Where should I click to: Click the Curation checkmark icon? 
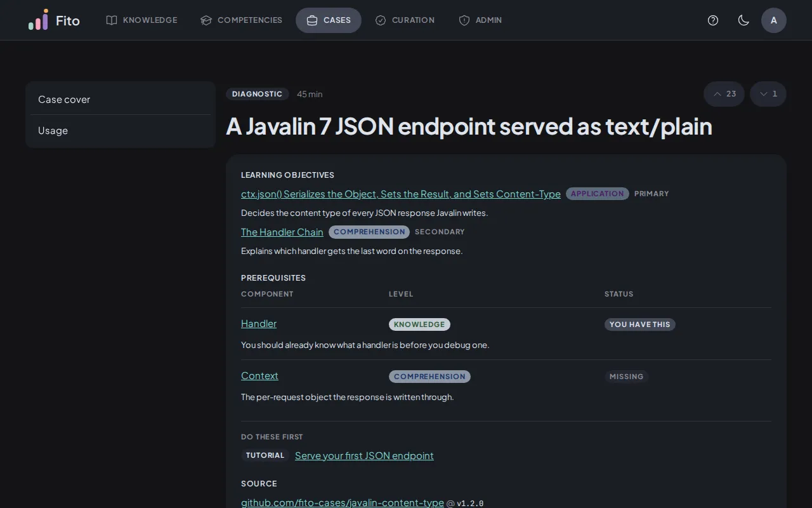click(381, 20)
